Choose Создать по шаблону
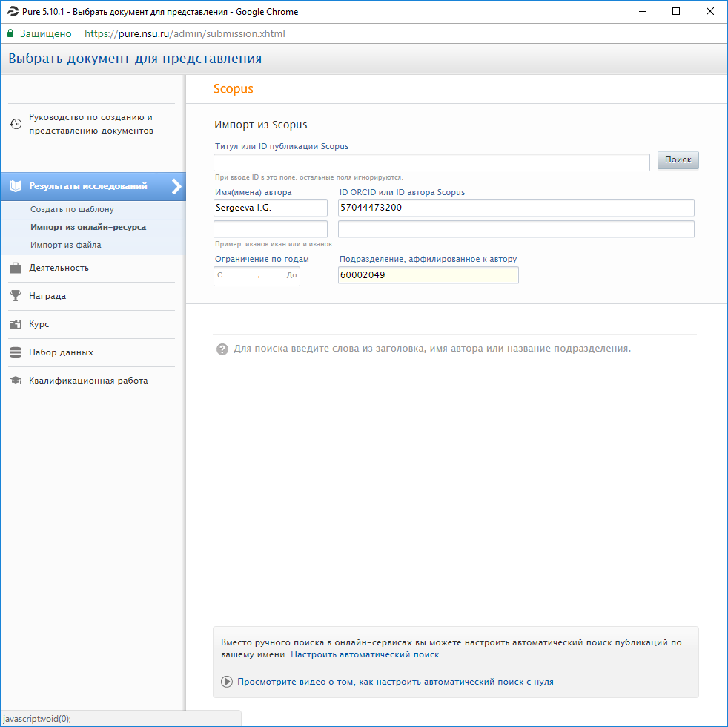Viewport: 728px width, 727px height. tap(72, 209)
